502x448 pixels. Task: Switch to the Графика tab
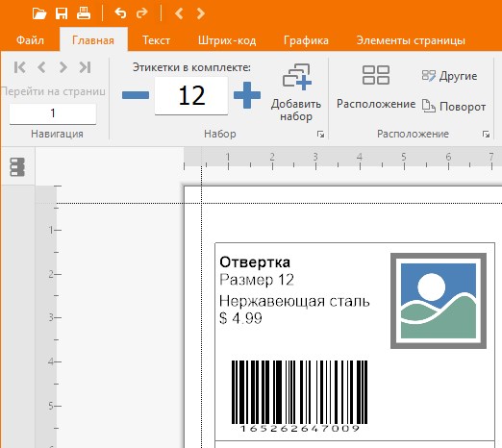[x=306, y=40]
